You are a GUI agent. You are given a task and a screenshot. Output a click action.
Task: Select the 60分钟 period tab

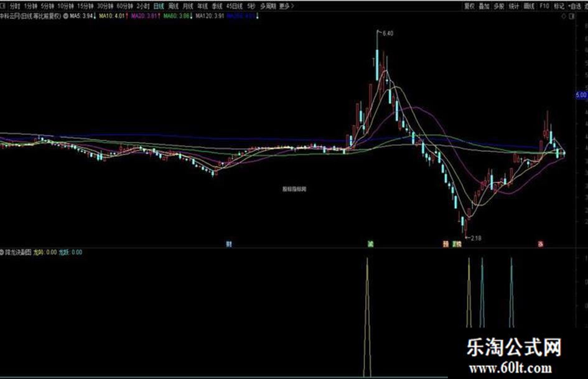(125, 6)
